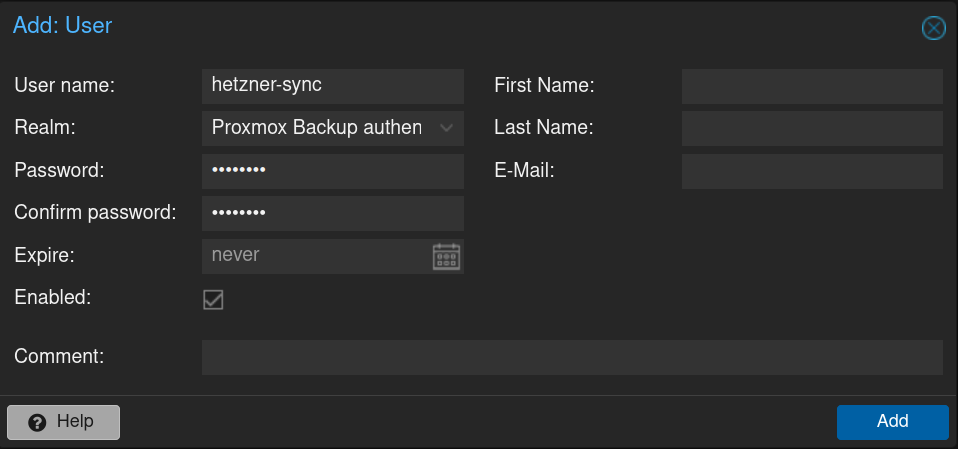Screen dimensions: 958x449
Task: Focus the User name field with hetzner-sync
Action: [332, 86]
